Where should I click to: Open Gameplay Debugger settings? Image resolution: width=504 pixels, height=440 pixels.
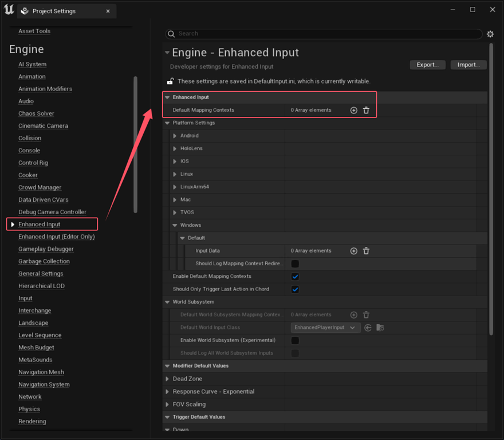(46, 249)
